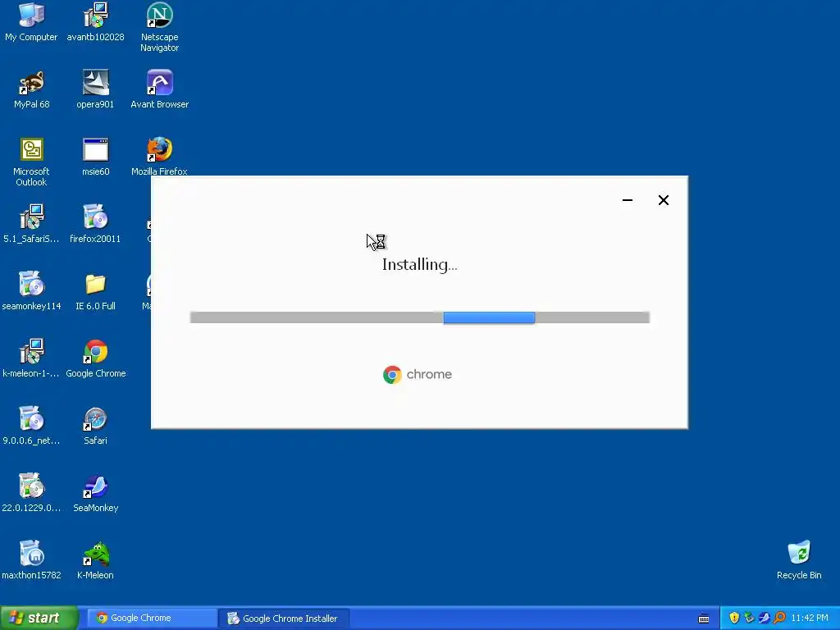Select the opera901 installer icon

tap(95, 89)
